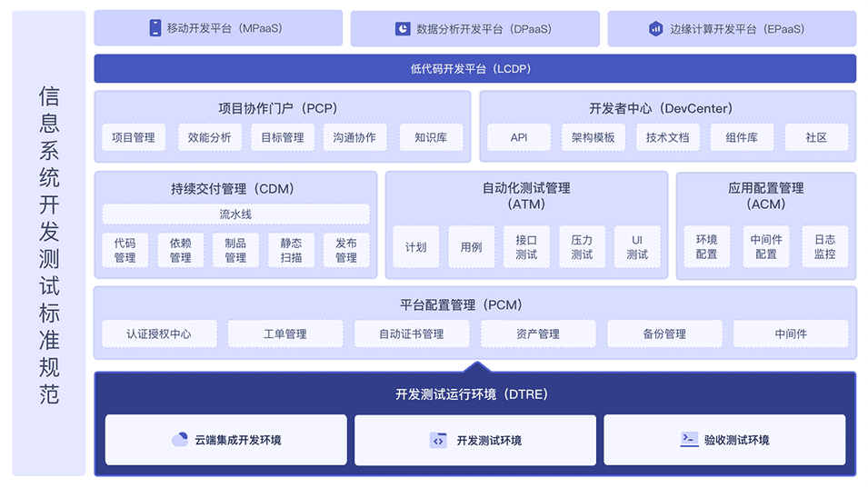
Task: Click the 自动化测试管理 (ATM) heading
Action: click(x=526, y=196)
